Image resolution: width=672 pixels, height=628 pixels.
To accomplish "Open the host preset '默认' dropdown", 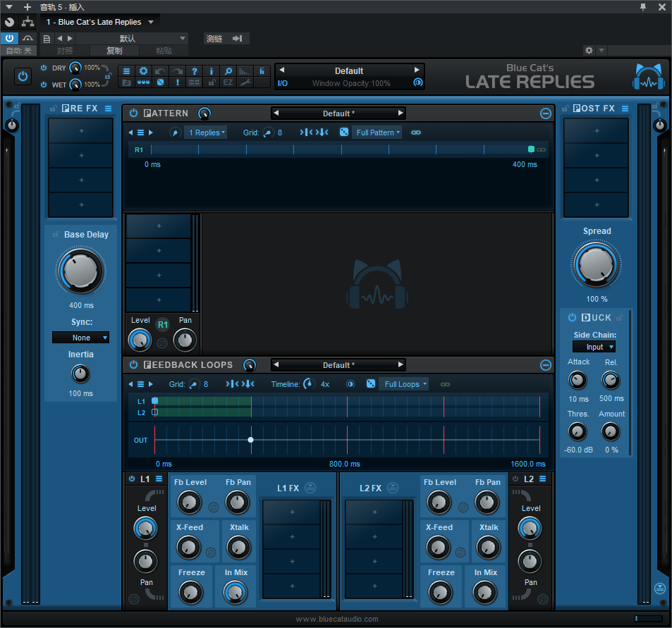I will point(131,39).
